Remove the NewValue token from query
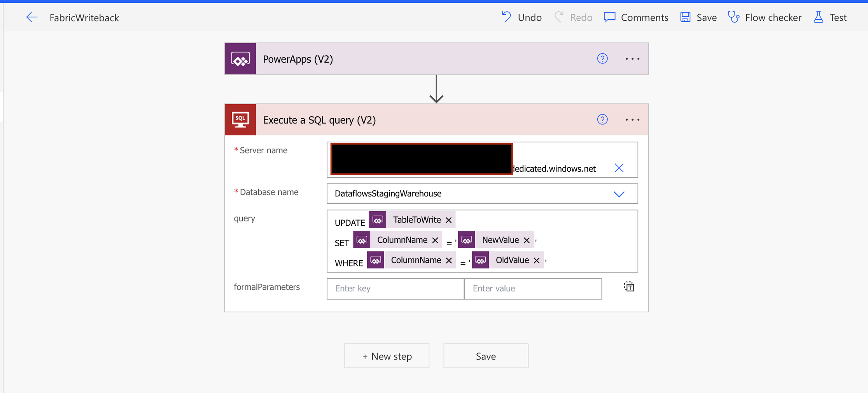The width and height of the screenshot is (868, 393). coord(527,240)
